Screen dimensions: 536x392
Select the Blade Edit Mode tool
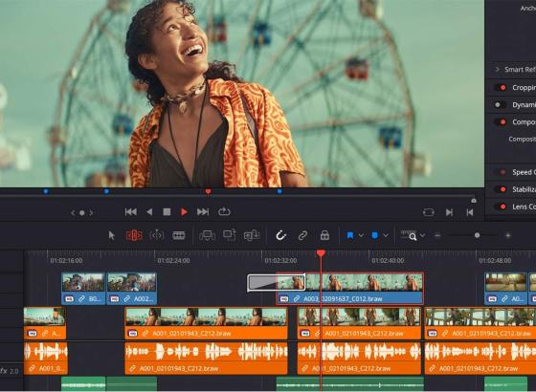179,235
